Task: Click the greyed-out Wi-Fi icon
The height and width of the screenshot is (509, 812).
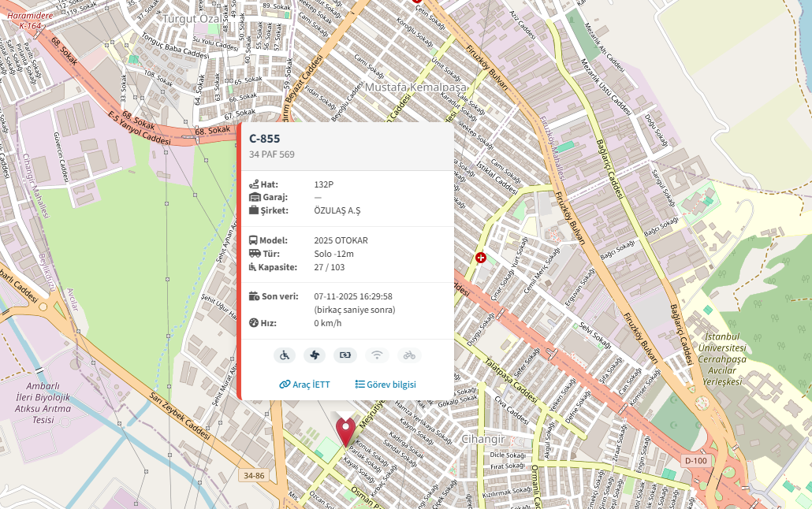Action: [x=377, y=355]
